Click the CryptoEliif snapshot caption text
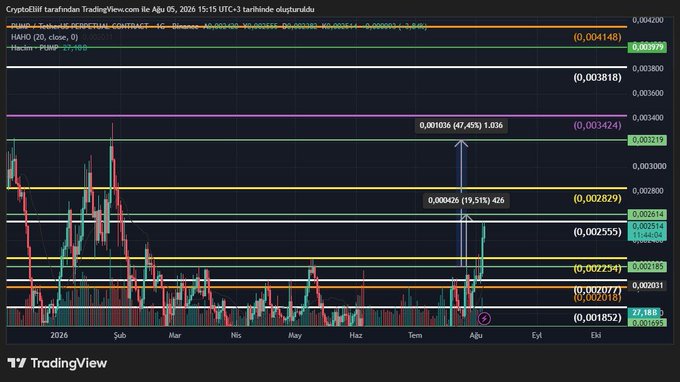 [160, 9]
